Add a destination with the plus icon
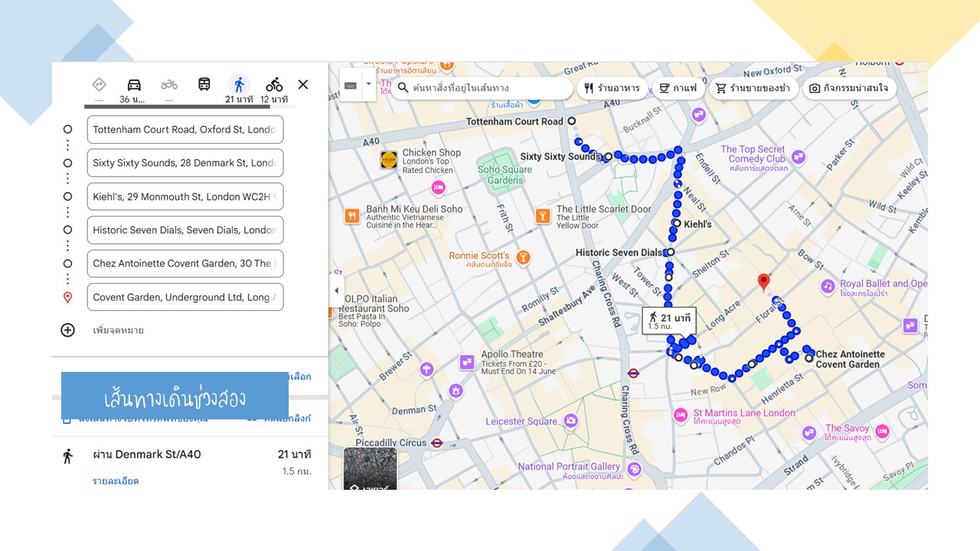The height and width of the screenshot is (551, 980). tap(68, 330)
